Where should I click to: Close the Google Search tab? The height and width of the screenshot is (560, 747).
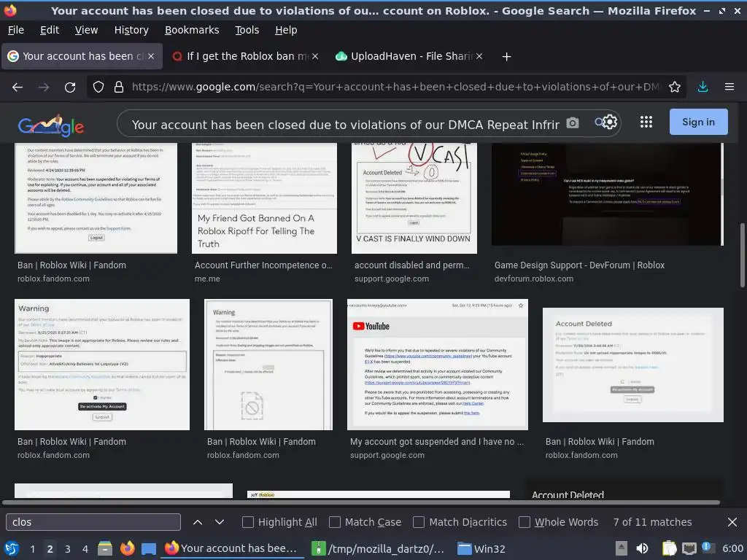(x=150, y=56)
